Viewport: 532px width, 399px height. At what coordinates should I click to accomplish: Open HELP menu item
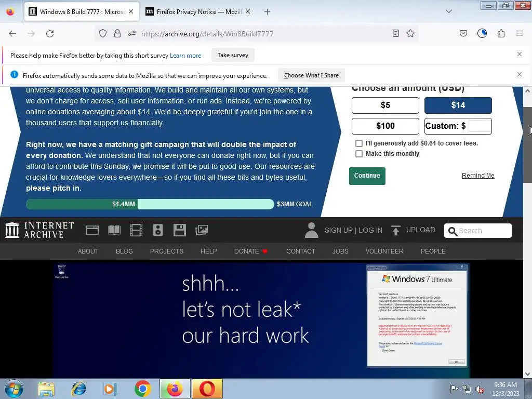(209, 251)
